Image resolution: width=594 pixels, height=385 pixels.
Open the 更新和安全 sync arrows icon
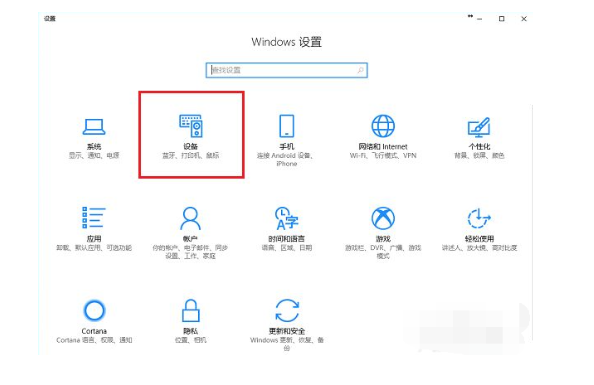coord(287,310)
